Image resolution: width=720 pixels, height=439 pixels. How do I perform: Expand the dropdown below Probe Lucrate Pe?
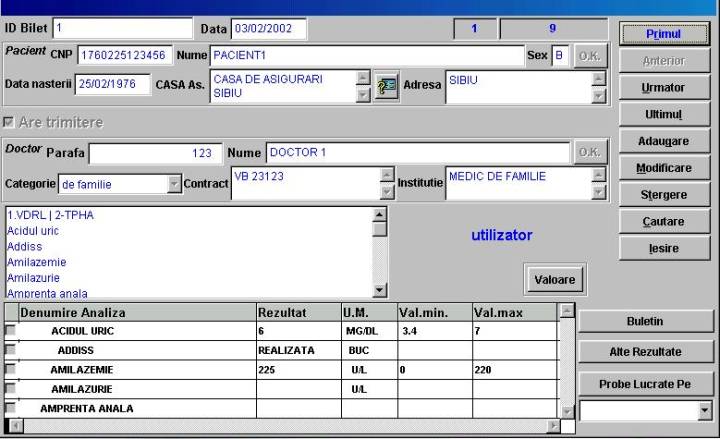tap(704, 410)
